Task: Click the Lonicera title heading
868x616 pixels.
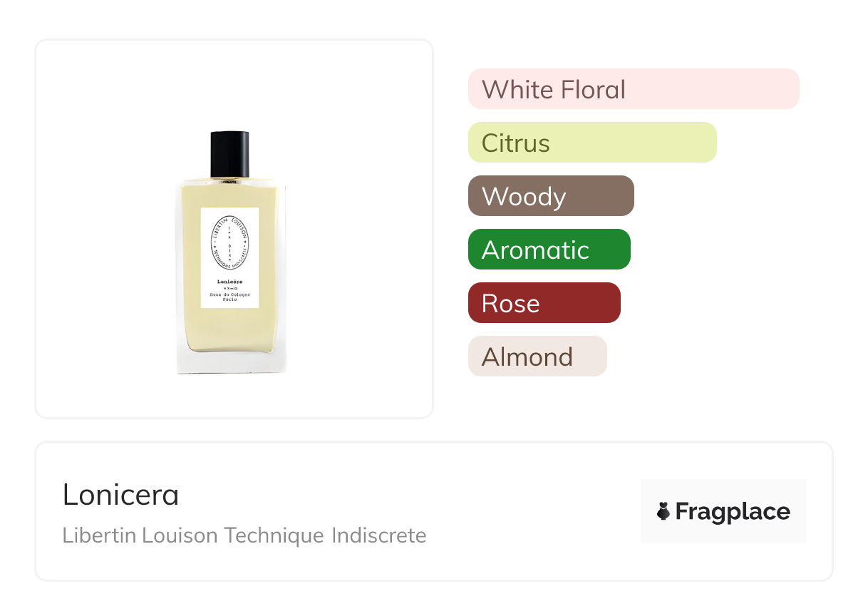Action: [x=120, y=495]
